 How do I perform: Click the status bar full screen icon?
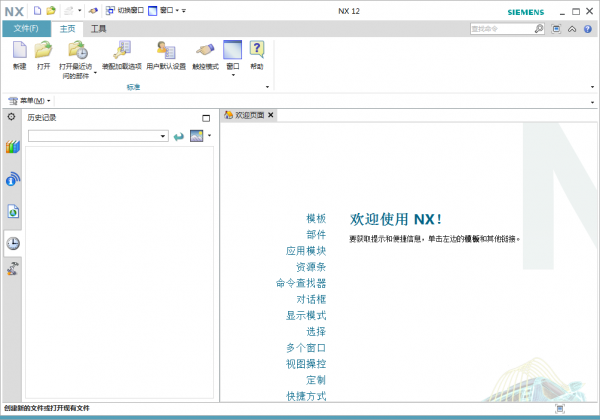point(560,409)
